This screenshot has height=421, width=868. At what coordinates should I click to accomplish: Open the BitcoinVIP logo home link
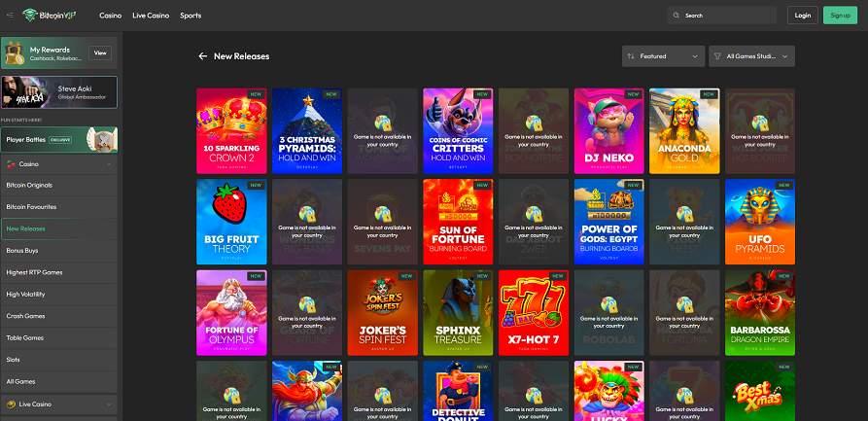50,15
